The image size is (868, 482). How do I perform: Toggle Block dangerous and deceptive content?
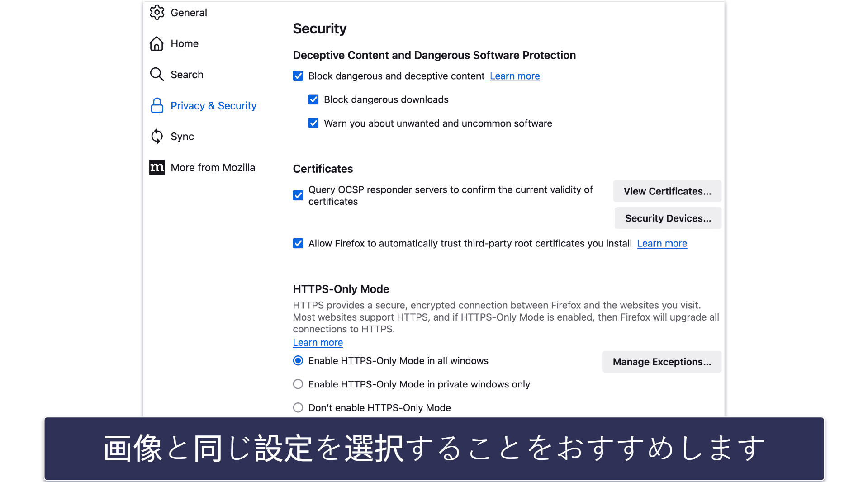click(298, 76)
